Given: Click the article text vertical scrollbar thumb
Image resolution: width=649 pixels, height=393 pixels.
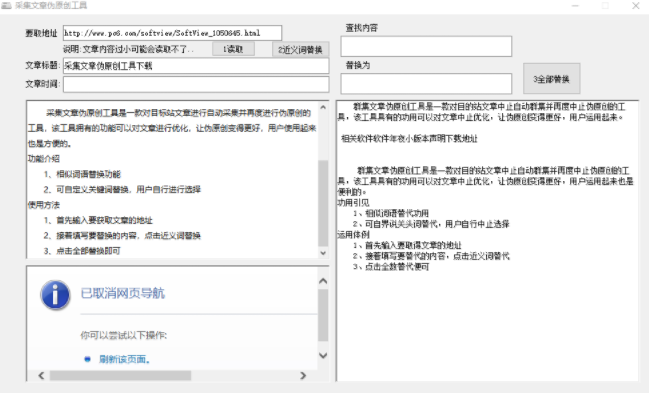Looking at the screenshot, I should pos(323,203).
